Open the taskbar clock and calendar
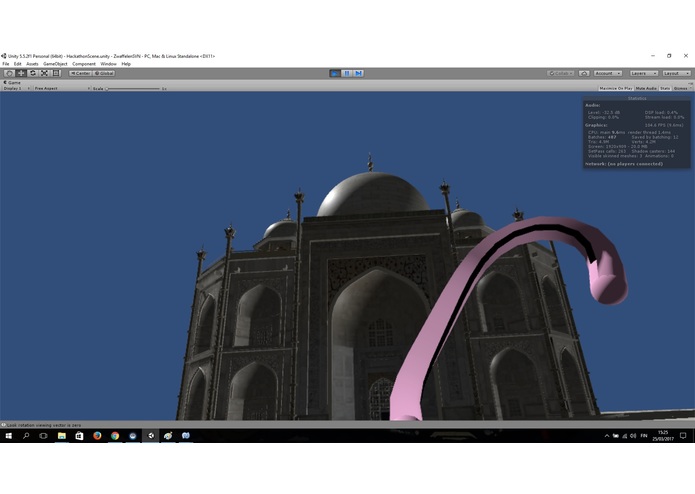This screenshot has width=695, height=494. pyautogui.click(x=663, y=436)
